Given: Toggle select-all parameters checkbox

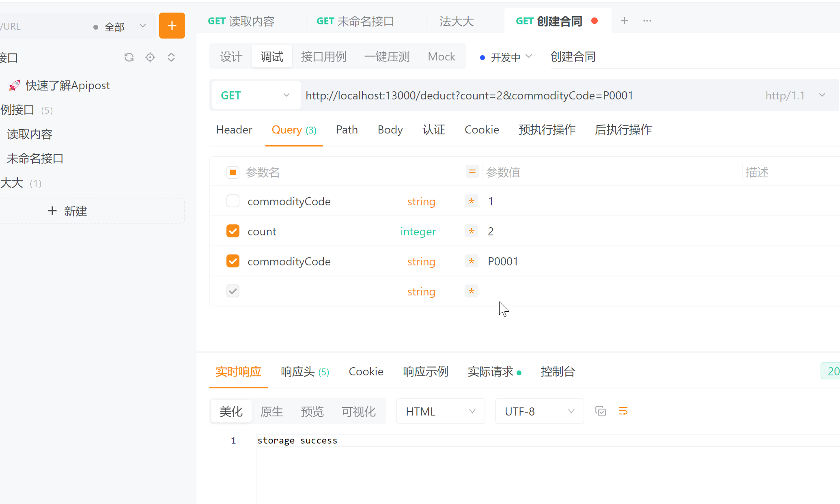Looking at the screenshot, I should pyautogui.click(x=233, y=172).
